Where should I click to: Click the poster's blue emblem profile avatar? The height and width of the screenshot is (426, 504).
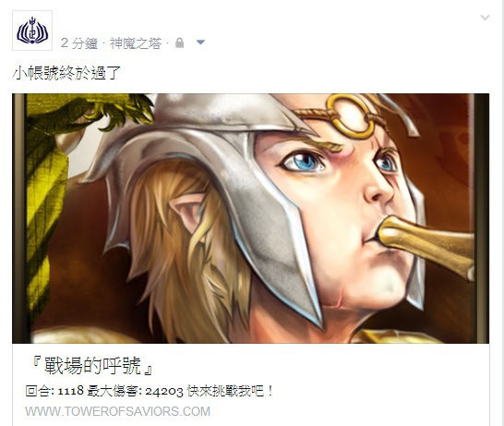(32, 30)
